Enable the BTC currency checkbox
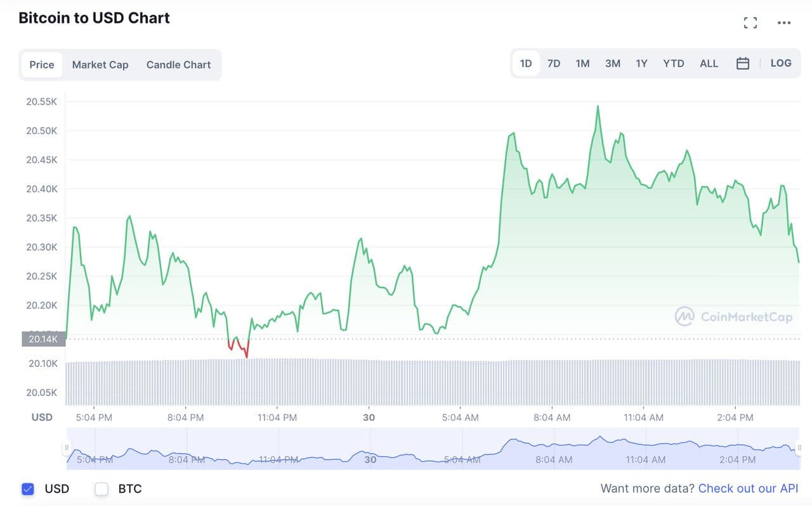This screenshot has width=812, height=506. [x=101, y=489]
